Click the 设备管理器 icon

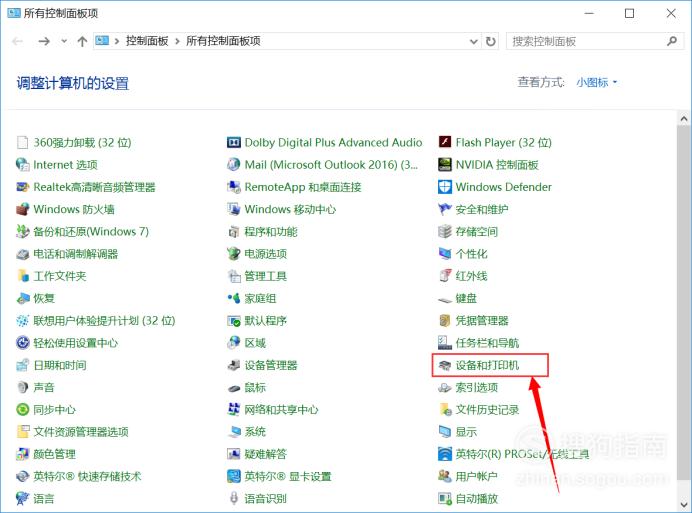pos(233,366)
